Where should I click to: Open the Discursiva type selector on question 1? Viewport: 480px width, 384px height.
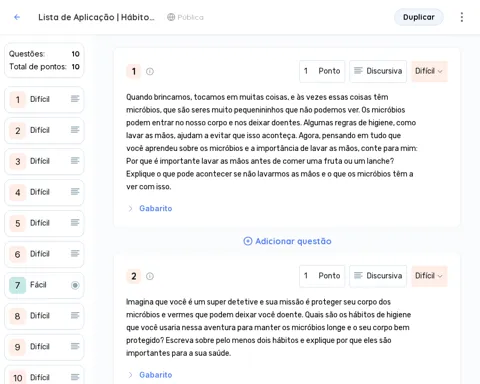click(x=378, y=71)
